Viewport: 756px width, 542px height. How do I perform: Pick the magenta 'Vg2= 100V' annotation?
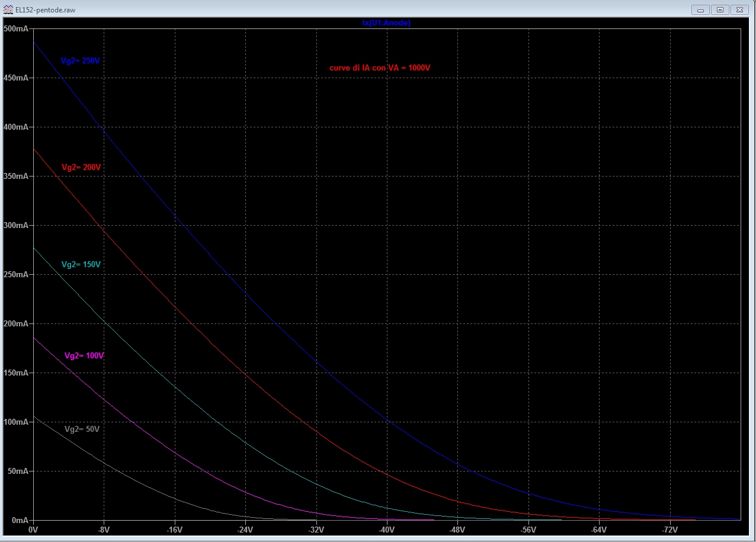tap(84, 356)
